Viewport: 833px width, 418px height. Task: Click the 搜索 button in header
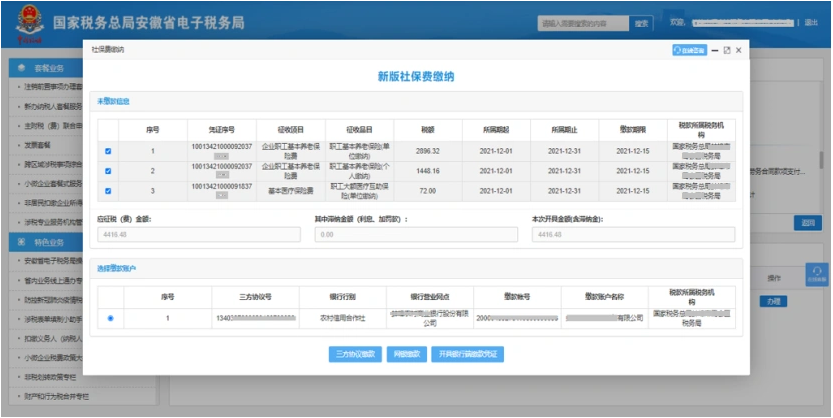[x=641, y=23]
